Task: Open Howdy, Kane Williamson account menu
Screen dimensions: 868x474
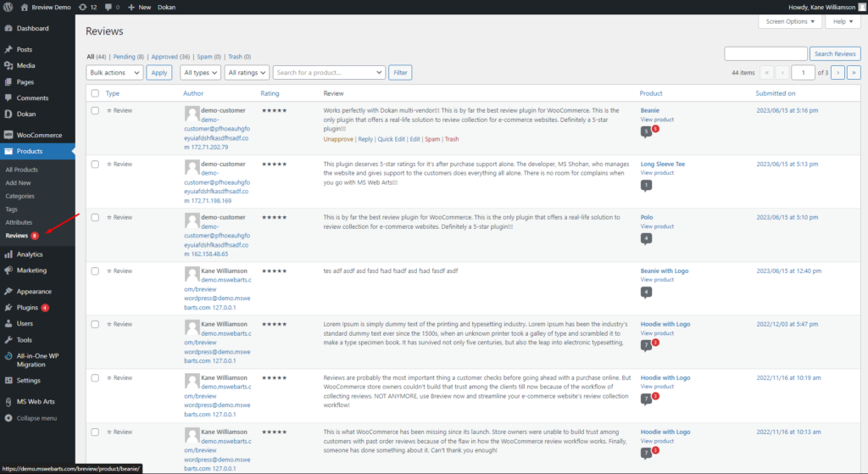Action: pyautogui.click(x=826, y=7)
